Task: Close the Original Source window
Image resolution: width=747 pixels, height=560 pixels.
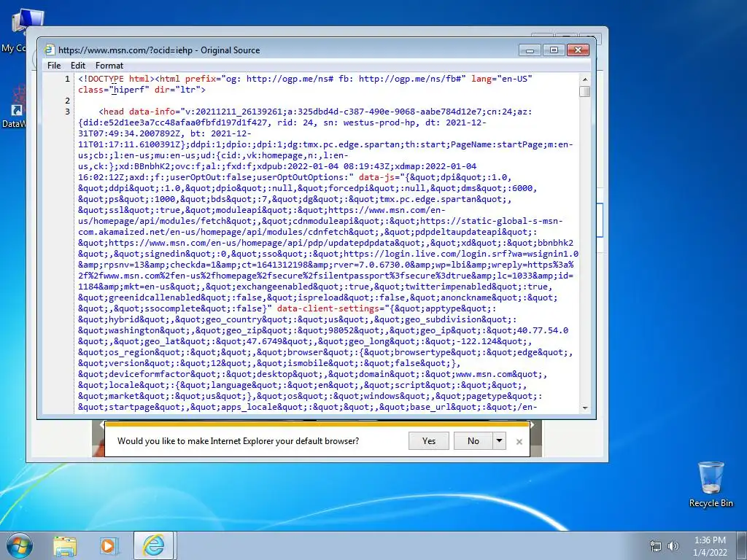Action: coord(578,50)
